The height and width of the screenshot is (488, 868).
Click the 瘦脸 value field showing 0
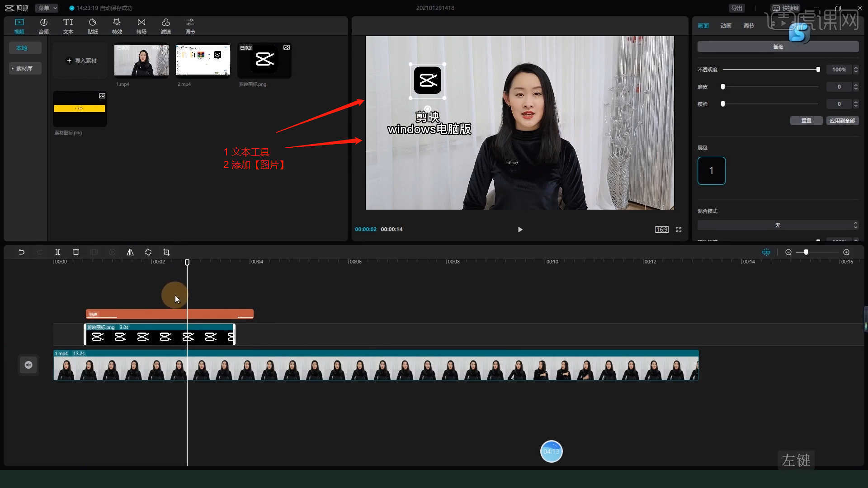point(839,104)
